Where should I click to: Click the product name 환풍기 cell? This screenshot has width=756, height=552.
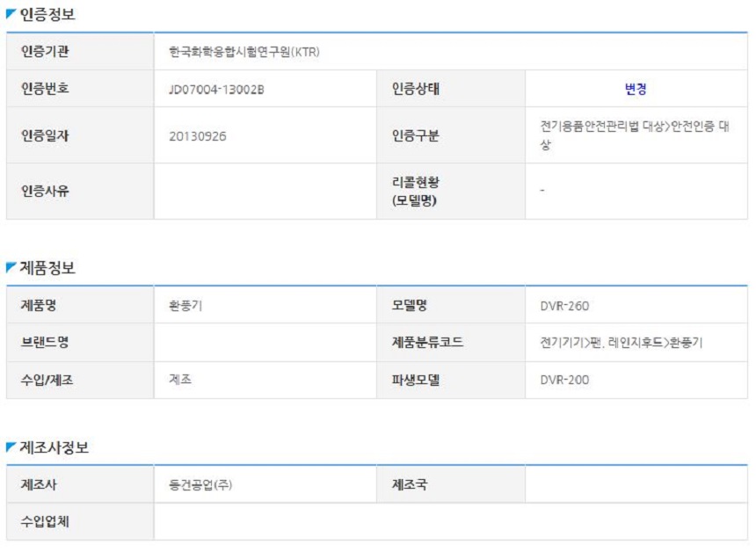tap(265, 305)
